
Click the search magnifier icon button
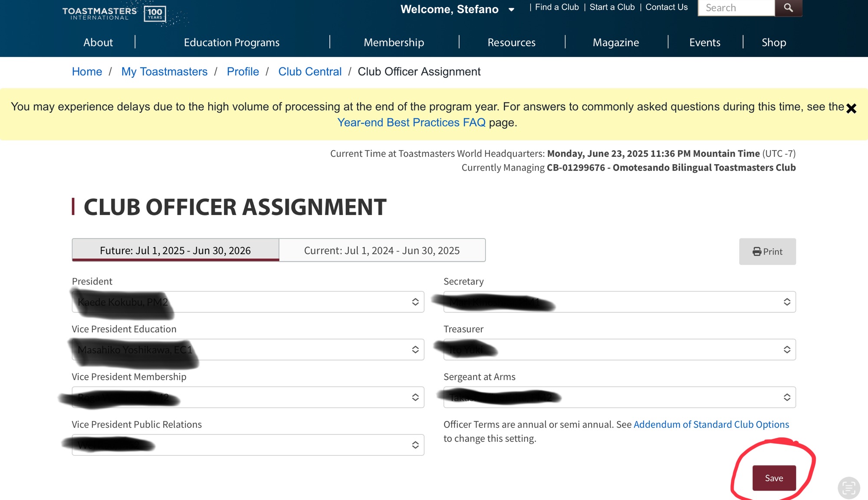(788, 8)
